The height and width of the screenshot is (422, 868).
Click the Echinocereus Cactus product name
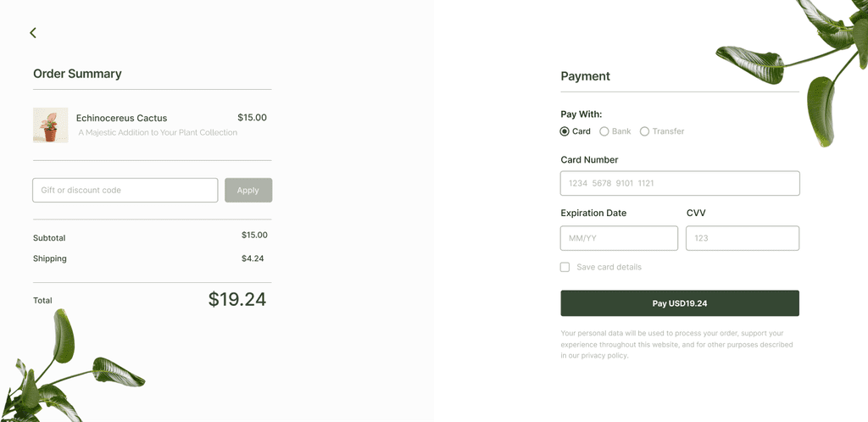tap(121, 118)
